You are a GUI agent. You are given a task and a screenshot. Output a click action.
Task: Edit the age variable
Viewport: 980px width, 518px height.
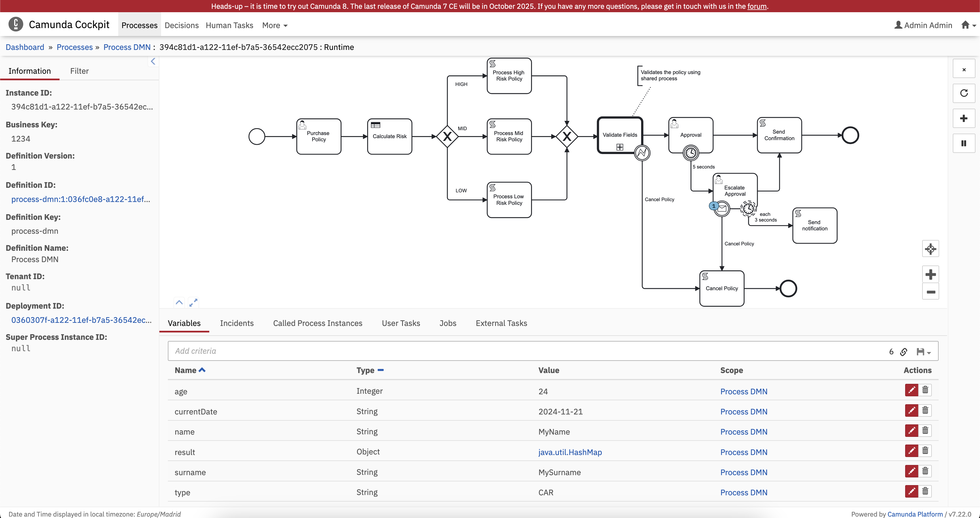pos(912,390)
